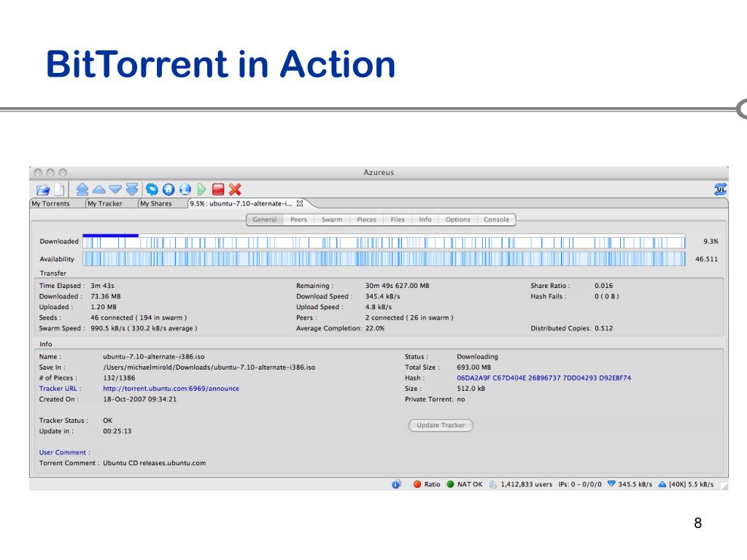Open the My Shares tab
The width and height of the screenshot is (747, 560).
coord(156,203)
